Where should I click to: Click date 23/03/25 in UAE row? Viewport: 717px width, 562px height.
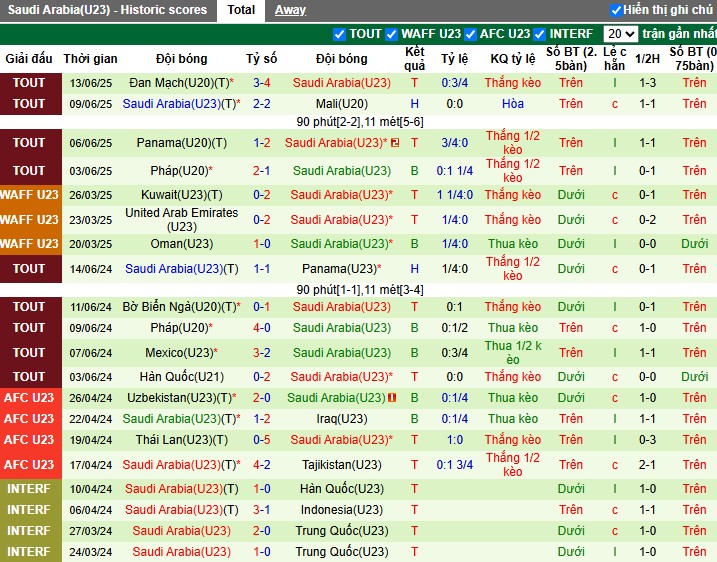pos(91,220)
